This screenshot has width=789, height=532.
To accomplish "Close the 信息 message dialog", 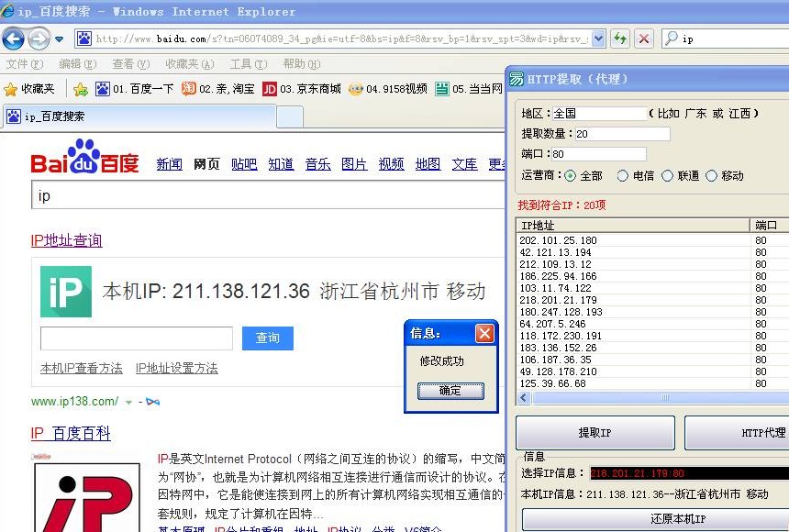I will tap(484, 333).
